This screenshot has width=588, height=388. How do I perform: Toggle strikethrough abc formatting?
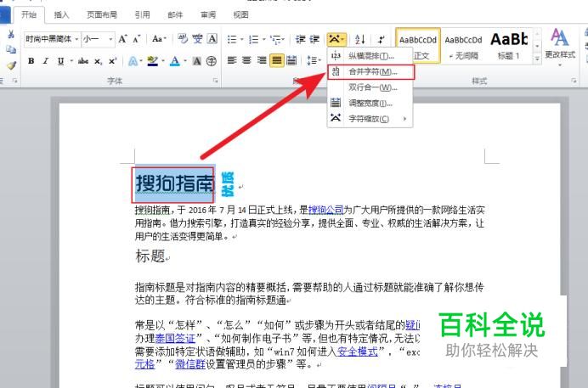[x=83, y=61]
